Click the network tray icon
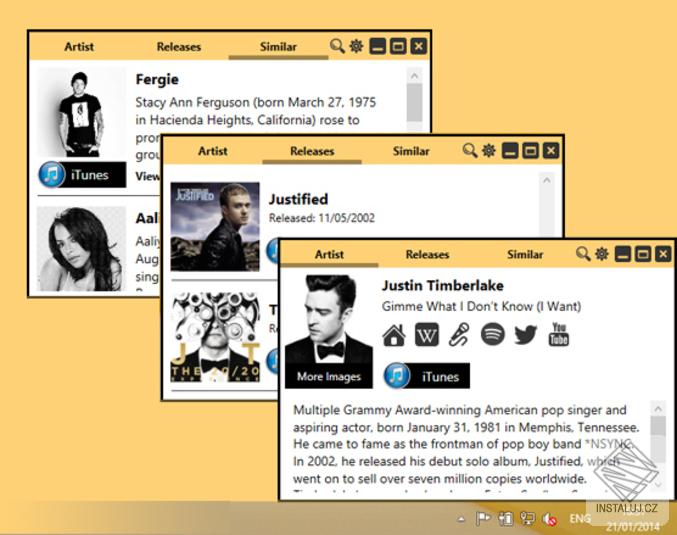This screenshot has width=677, height=535. pos(527,518)
